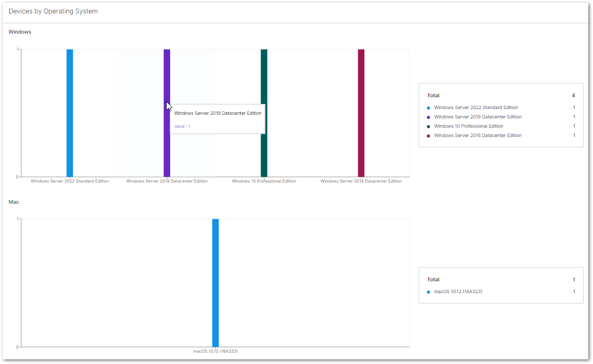
Task: Select Windows Server 2019 Datacenter Edition legend entry
Action: (x=478, y=117)
